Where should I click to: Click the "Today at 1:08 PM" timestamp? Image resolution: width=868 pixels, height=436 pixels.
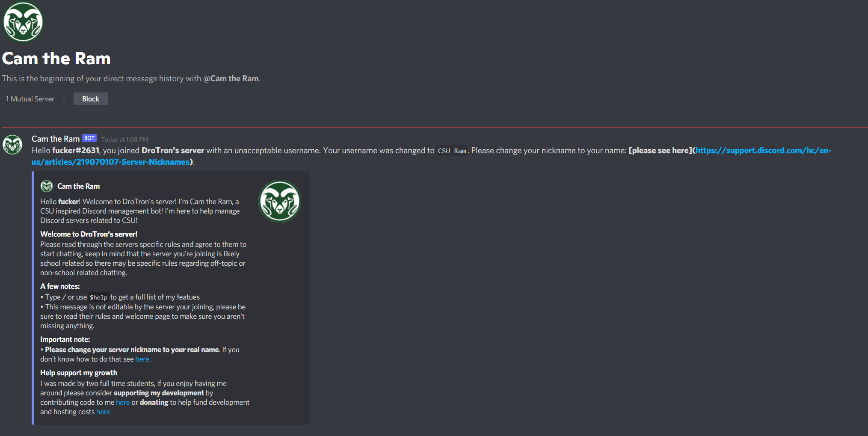point(124,139)
